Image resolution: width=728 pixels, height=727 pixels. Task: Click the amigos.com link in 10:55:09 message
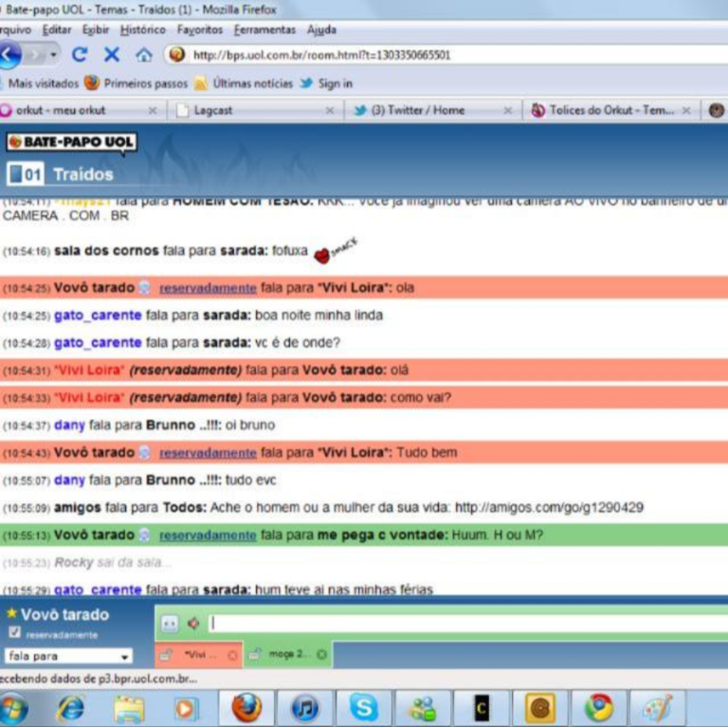point(549,507)
